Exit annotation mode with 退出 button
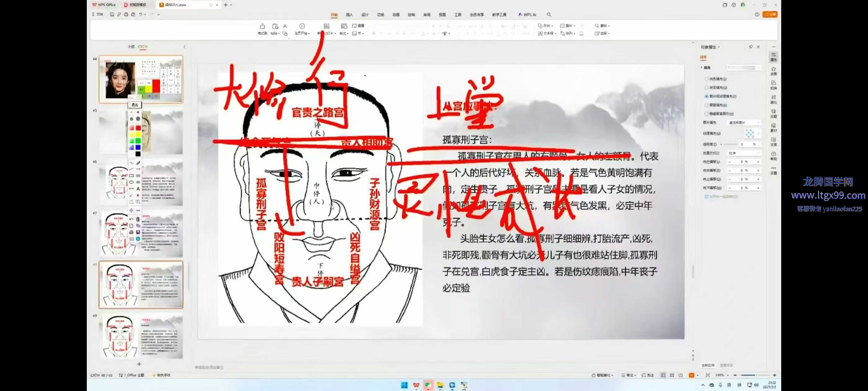This screenshot has height=391, width=868. 135,105
